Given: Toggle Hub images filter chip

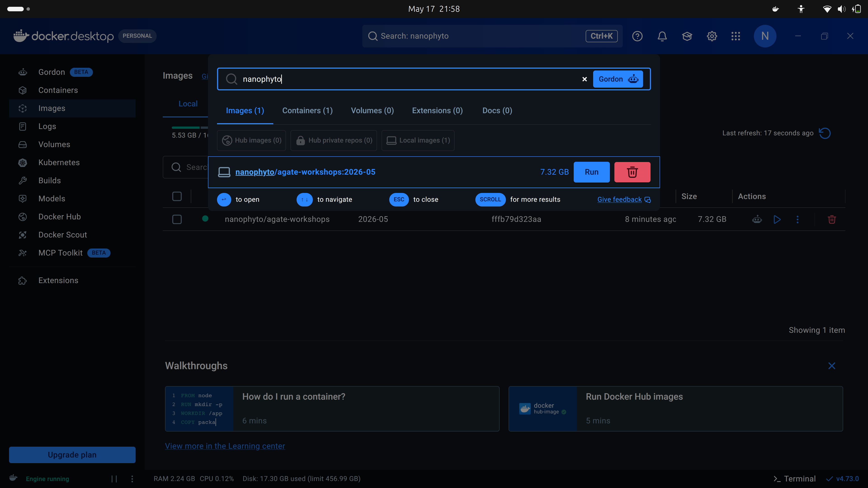Looking at the screenshot, I should point(251,141).
